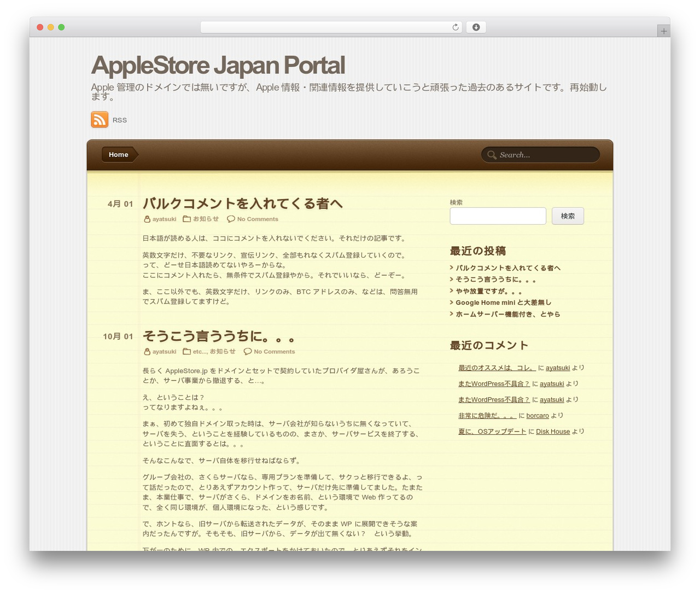
Task: Click ayatsuki beside 最近のオススメは、コレ。
Action: (x=558, y=368)
